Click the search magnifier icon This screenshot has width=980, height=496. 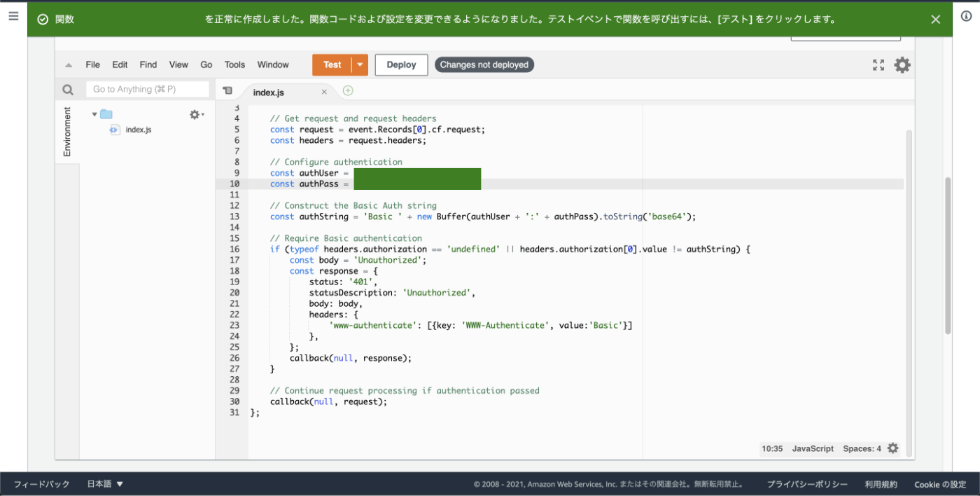[68, 90]
